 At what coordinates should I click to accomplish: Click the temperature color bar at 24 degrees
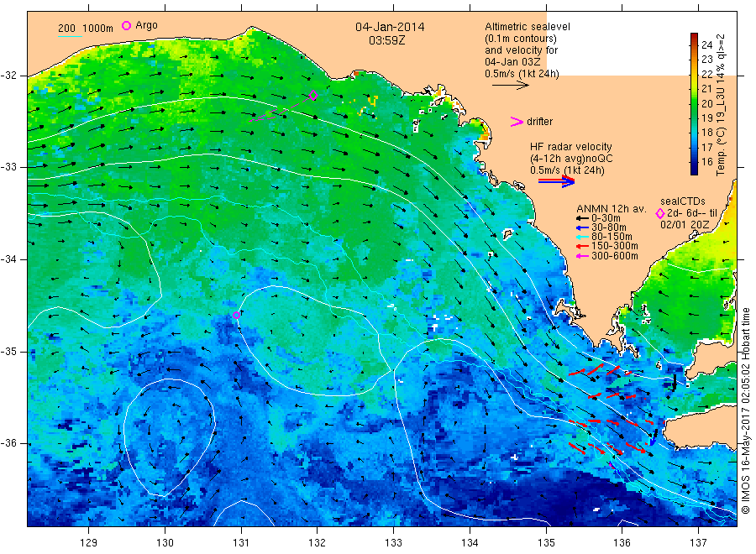pyautogui.click(x=694, y=45)
